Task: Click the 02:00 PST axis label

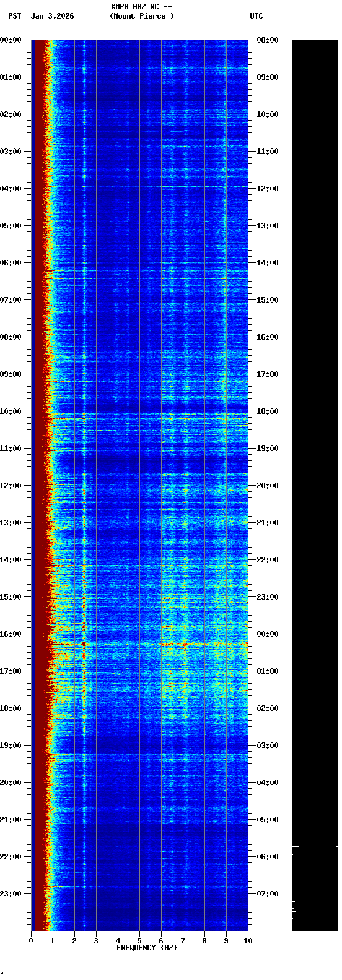Action: click(x=11, y=114)
